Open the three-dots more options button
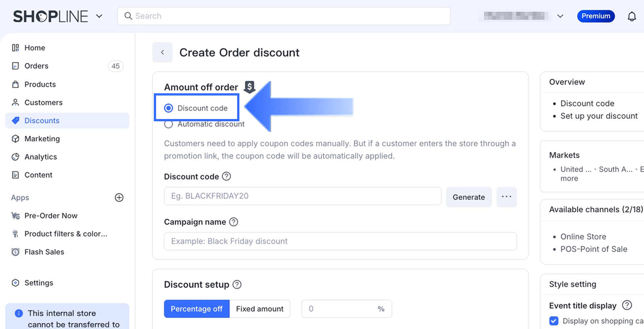Image resolution: width=644 pixels, height=329 pixels. pyautogui.click(x=506, y=197)
